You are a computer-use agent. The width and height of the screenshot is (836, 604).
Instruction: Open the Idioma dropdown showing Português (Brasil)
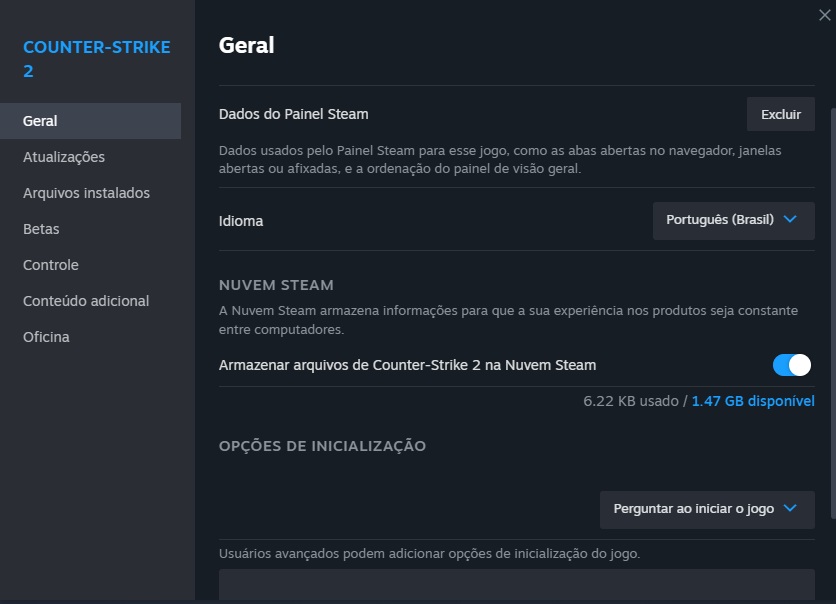click(734, 221)
